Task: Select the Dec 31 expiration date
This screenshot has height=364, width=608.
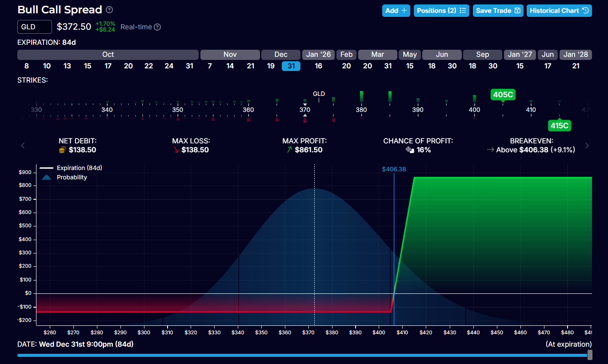Action: point(291,66)
